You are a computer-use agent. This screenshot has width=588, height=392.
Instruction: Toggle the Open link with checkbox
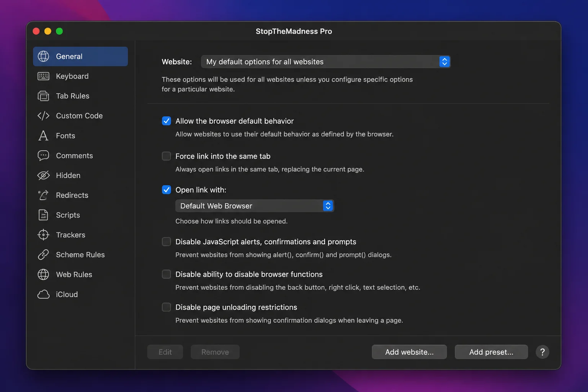coord(167,190)
